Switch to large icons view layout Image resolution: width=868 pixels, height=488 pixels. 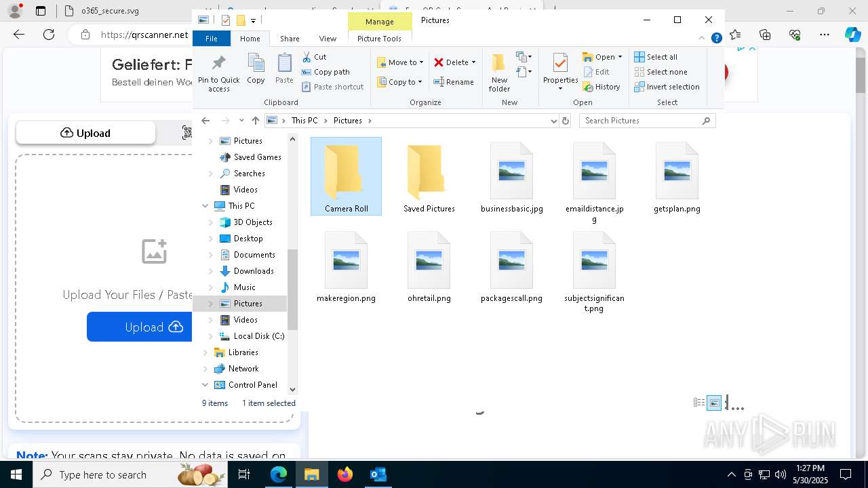[714, 403]
